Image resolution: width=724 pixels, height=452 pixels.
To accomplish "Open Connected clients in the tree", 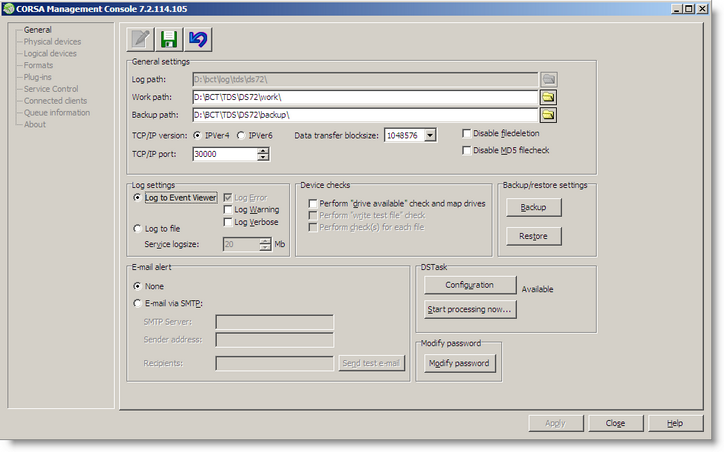I will [55, 101].
